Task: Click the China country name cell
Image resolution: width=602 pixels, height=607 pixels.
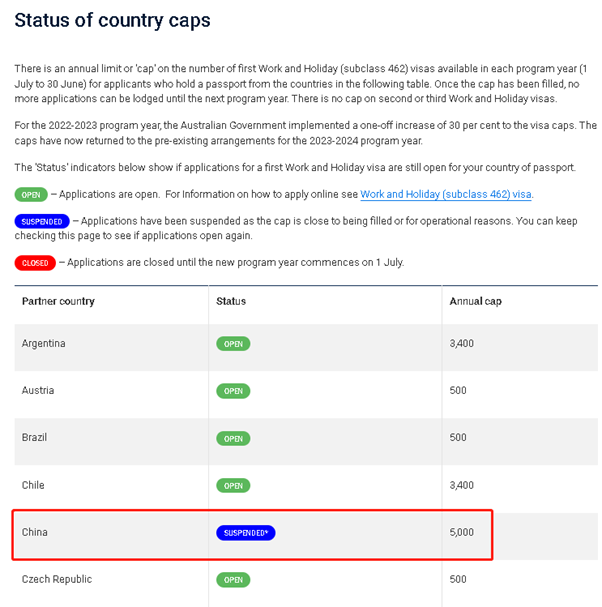Action: pyautogui.click(x=34, y=532)
